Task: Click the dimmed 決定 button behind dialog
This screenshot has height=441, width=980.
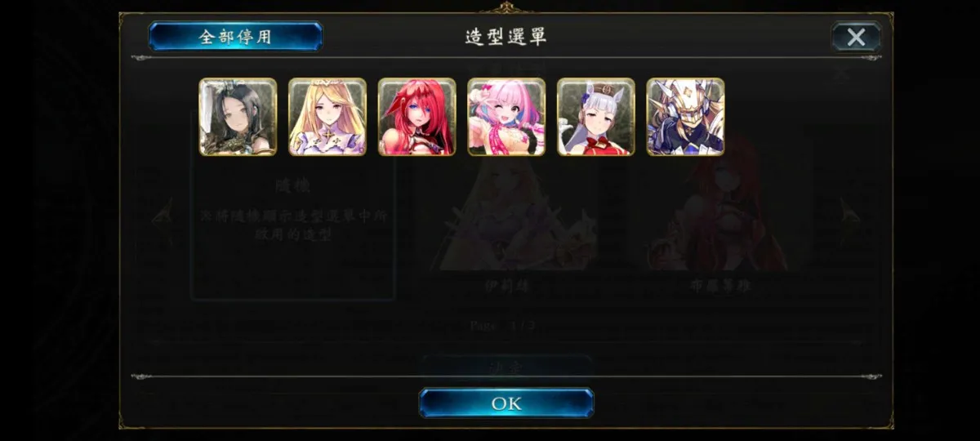Action: click(x=506, y=367)
